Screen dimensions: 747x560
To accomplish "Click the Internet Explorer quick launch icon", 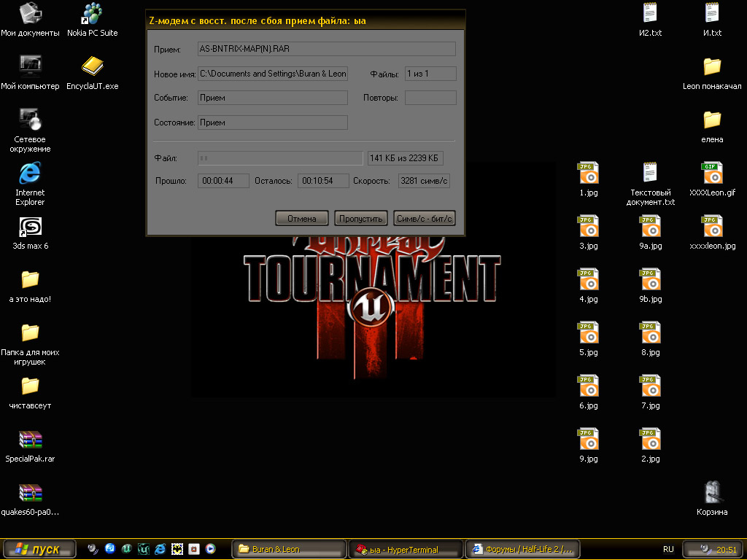I will pyautogui.click(x=160, y=549).
